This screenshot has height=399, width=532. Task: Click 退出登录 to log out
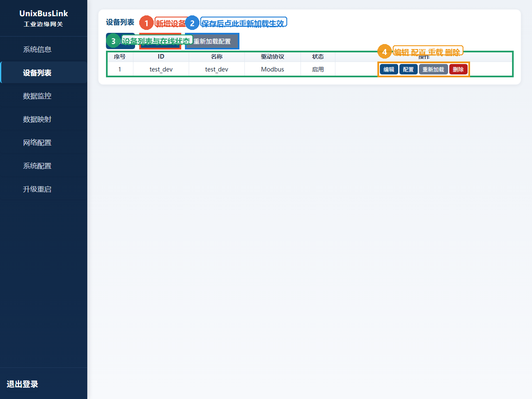pyautogui.click(x=22, y=384)
